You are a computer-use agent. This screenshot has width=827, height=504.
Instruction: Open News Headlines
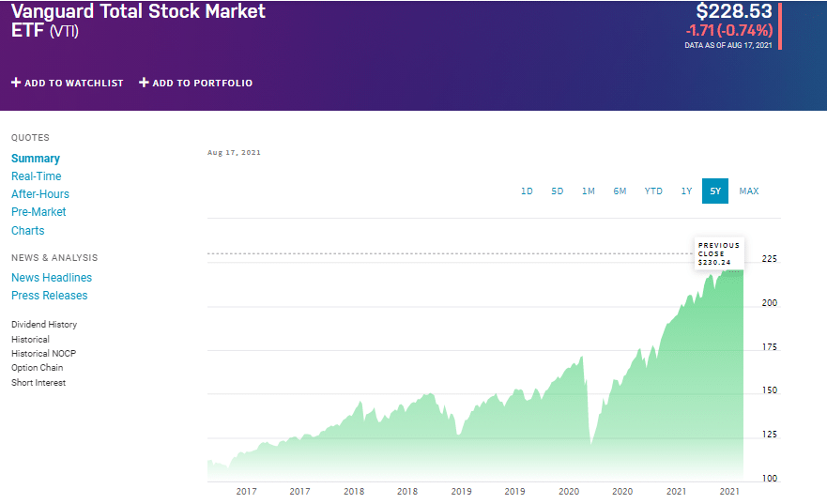click(x=52, y=277)
